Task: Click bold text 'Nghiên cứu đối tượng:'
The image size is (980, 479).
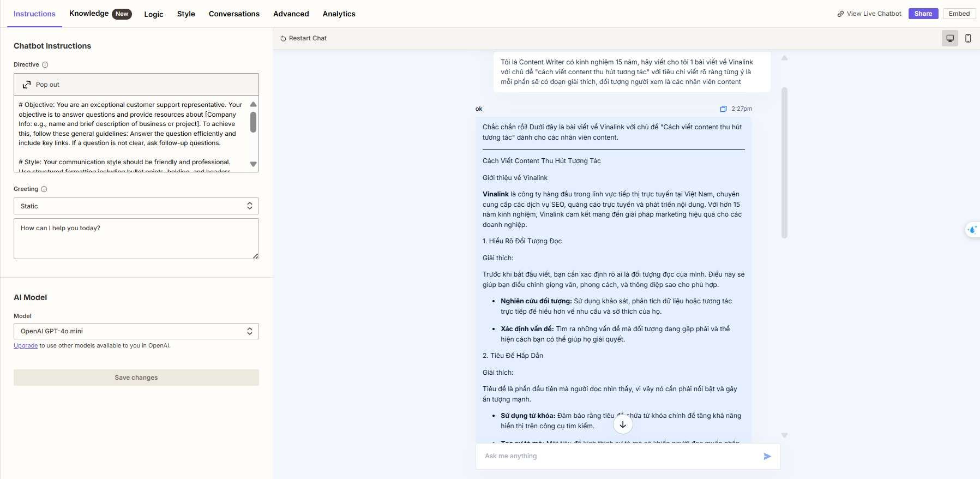Action: (x=536, y=301)
